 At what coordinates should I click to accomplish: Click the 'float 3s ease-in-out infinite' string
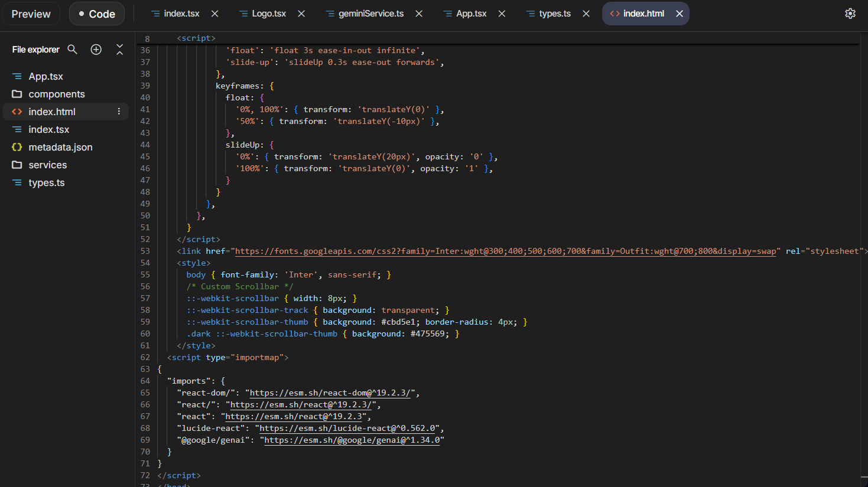[x=345, y=50]
